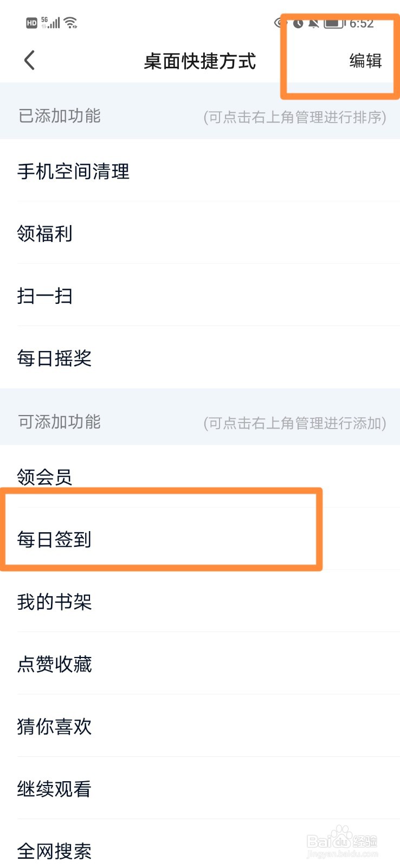Open 全网搜索 at the bottom
Screen dimensions: 400x868
(54, 852)
